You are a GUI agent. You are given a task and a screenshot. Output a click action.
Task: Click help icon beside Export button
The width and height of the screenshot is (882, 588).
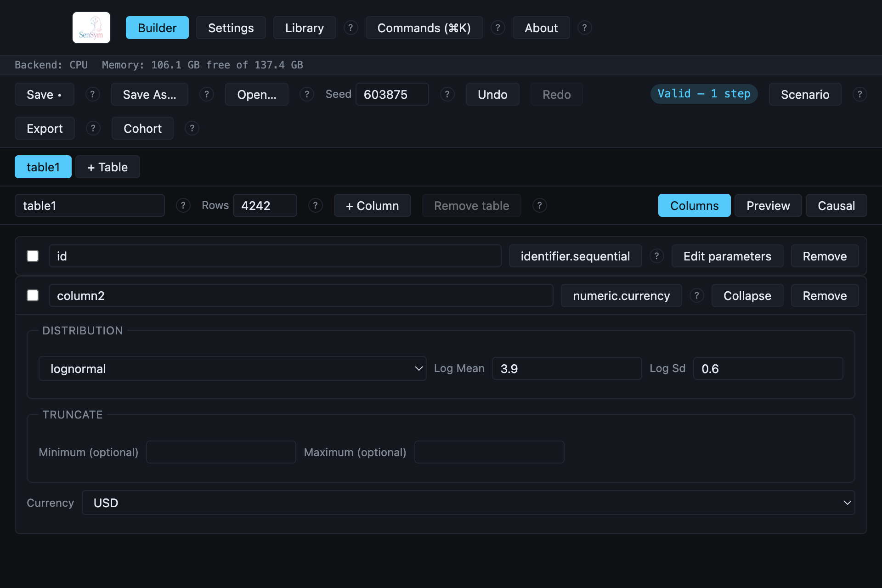click(93, 128)
